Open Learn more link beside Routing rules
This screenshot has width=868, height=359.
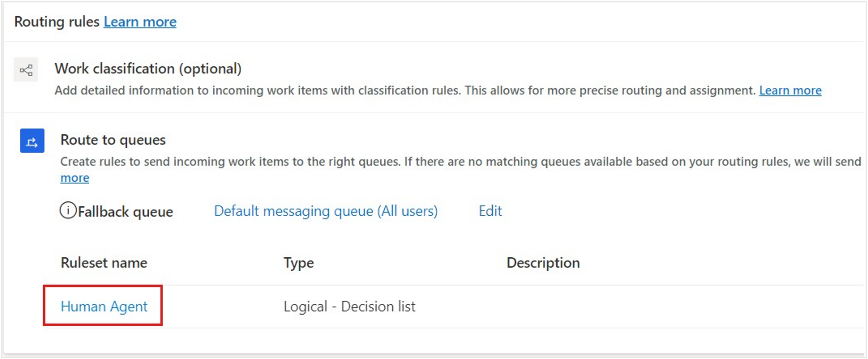point(140,22)
